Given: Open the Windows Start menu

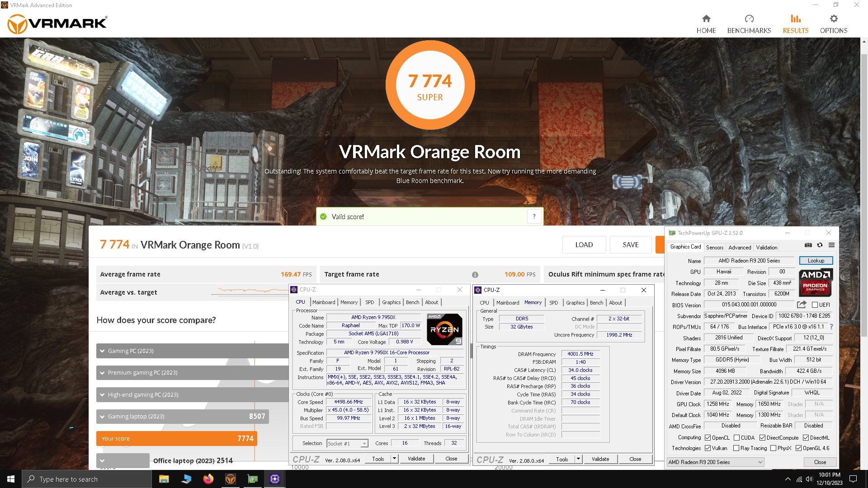Looking at the screenshot, I should (x=11, y=479).
